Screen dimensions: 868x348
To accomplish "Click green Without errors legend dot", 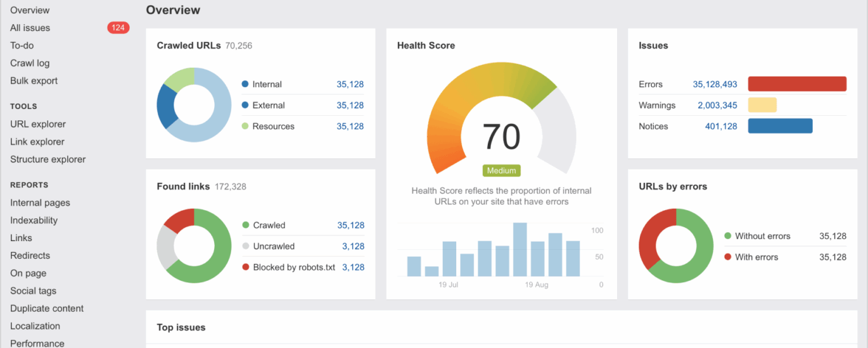I will click(728, 236).
